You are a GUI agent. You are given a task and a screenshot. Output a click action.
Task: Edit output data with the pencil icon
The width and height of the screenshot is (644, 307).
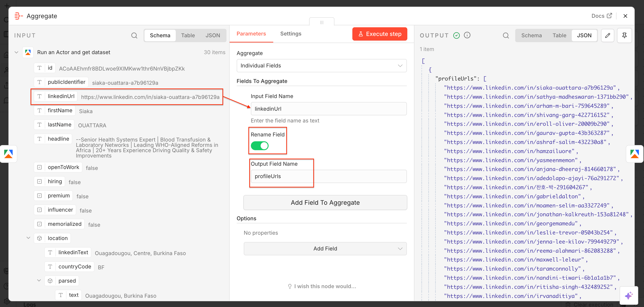(608, 35)
